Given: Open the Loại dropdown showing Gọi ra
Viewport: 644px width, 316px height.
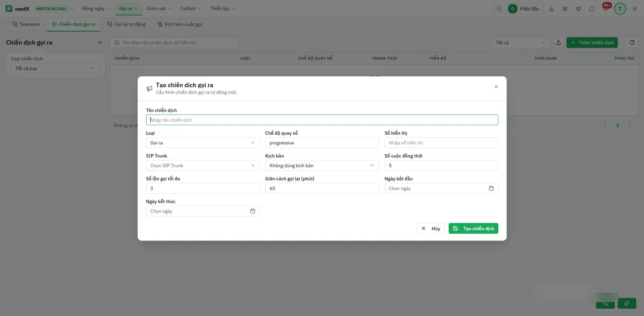Looking at the screenshot, I should (202, 143).
